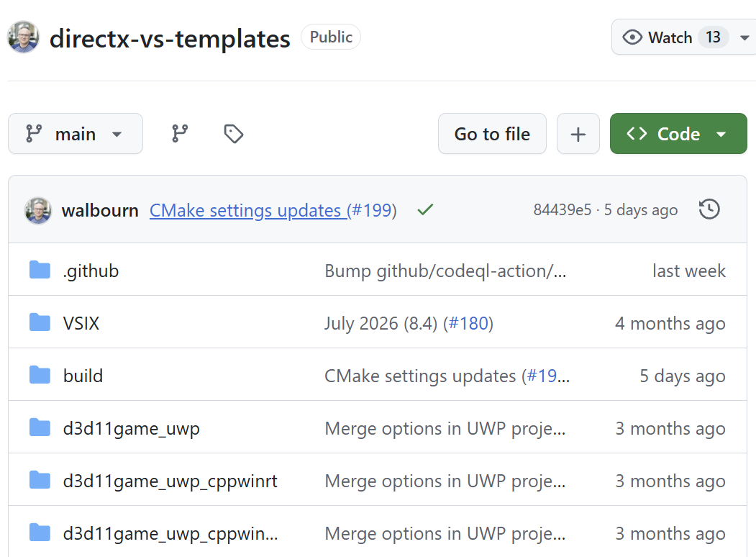Open the build folder
The height and width of the screenshot is (557, 756).
[x=83, y=376]
